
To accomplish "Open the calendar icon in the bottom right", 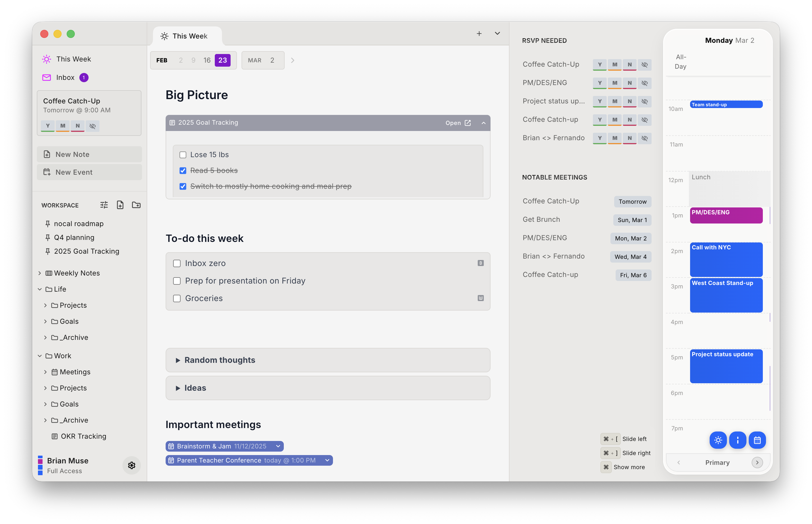I will point(757,440).
